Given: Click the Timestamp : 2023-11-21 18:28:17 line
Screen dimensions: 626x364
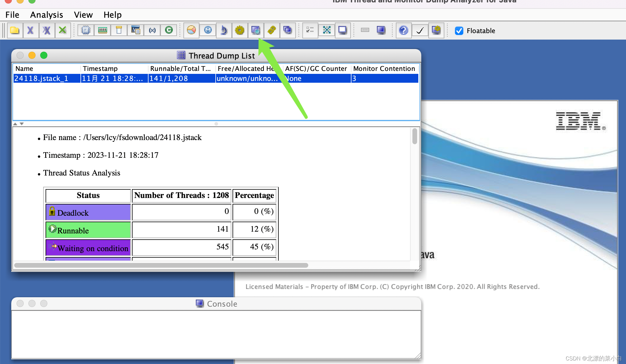Looking at the screenshot, I should (x=101, y=155).
